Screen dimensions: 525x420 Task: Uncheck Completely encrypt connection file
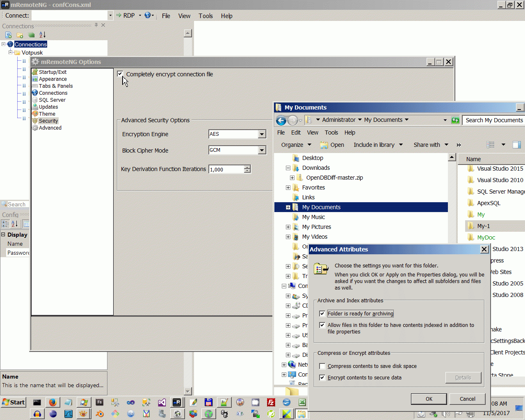click(x=120, y=74)
